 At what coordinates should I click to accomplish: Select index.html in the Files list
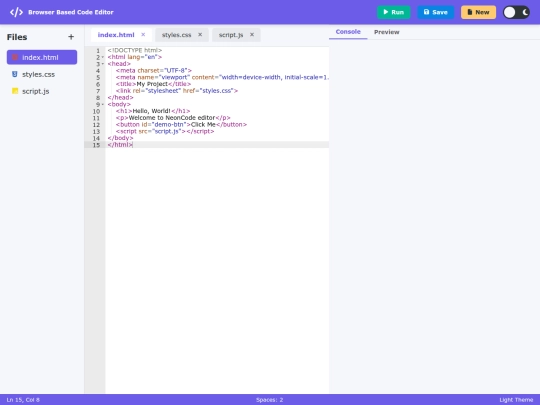[42, 57]
